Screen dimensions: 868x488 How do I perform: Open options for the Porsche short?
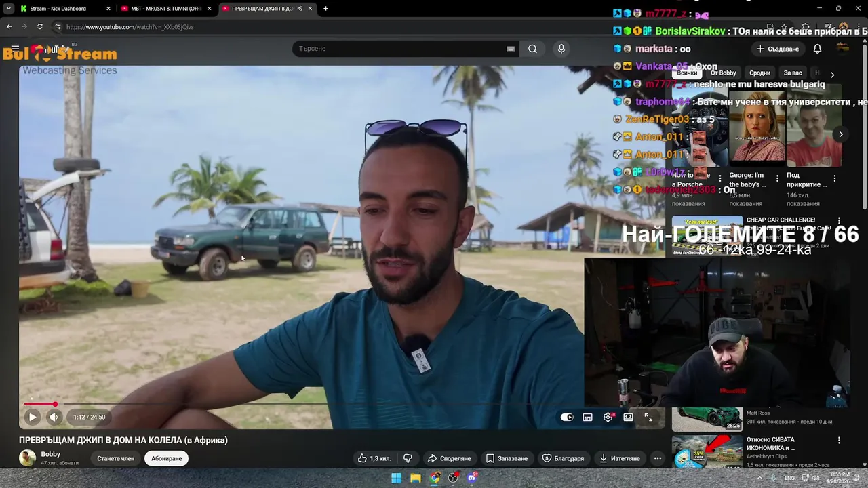(721, 179)
